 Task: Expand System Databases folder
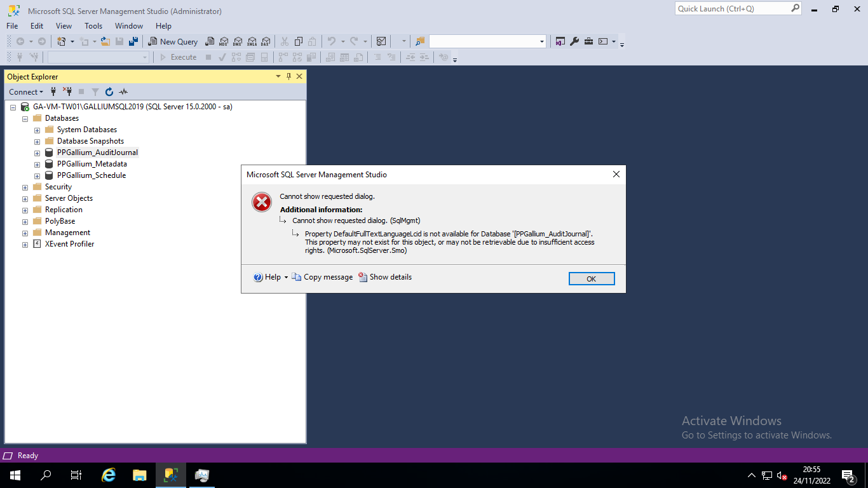(37, 130)
